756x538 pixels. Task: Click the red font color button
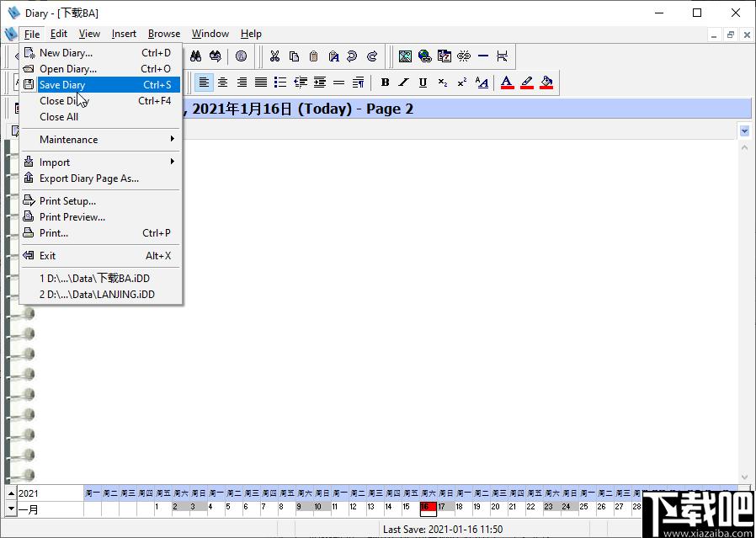coord(507,83)
